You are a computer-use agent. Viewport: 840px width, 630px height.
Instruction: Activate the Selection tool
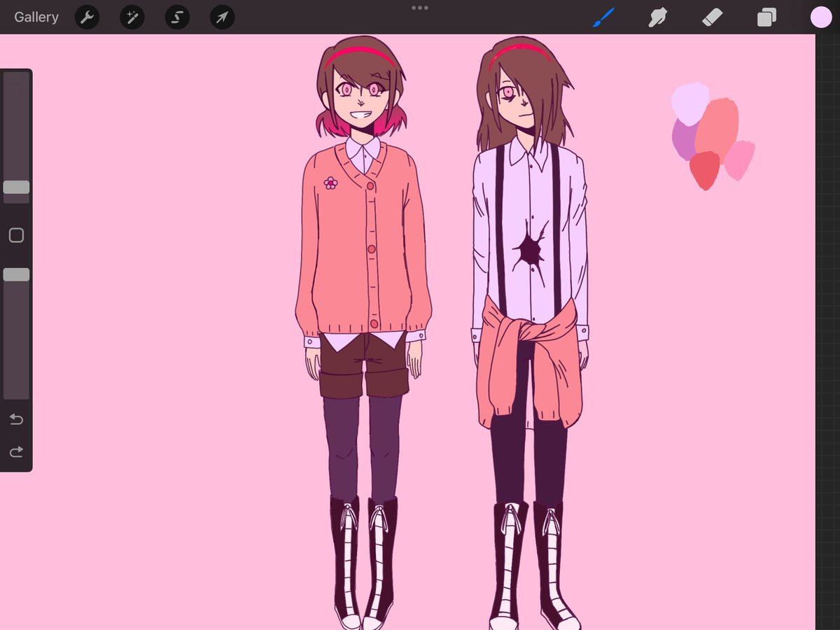pyautogui.click(x=177, y=17)
